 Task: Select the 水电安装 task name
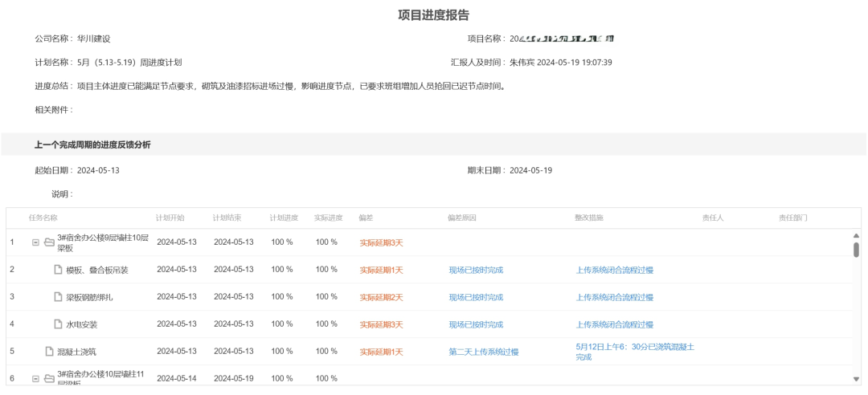click(x=81, y=324)
